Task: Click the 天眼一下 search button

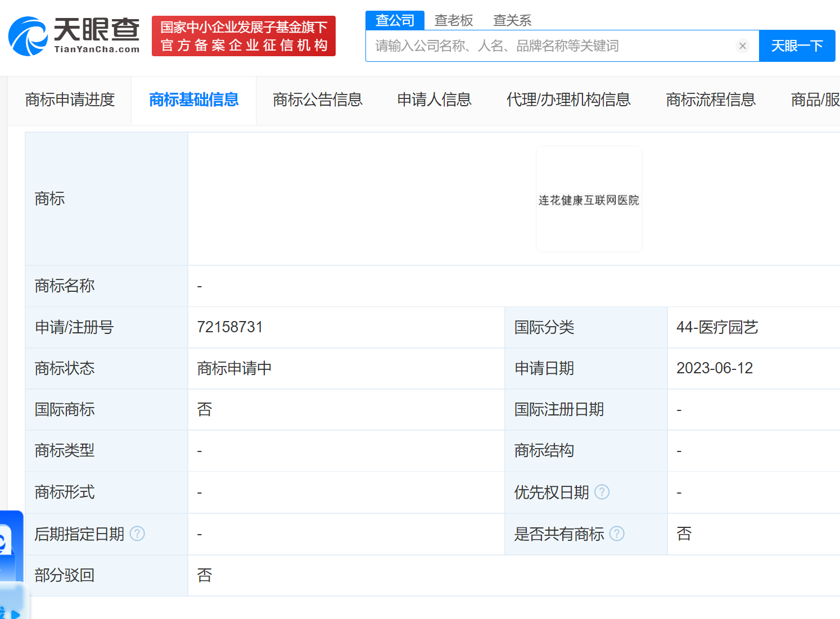Action: 797,46
